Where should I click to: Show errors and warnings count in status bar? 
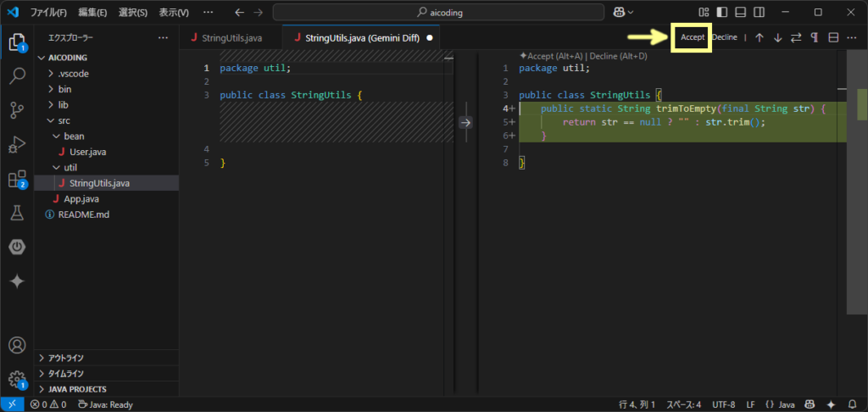[x=48, y=405]
